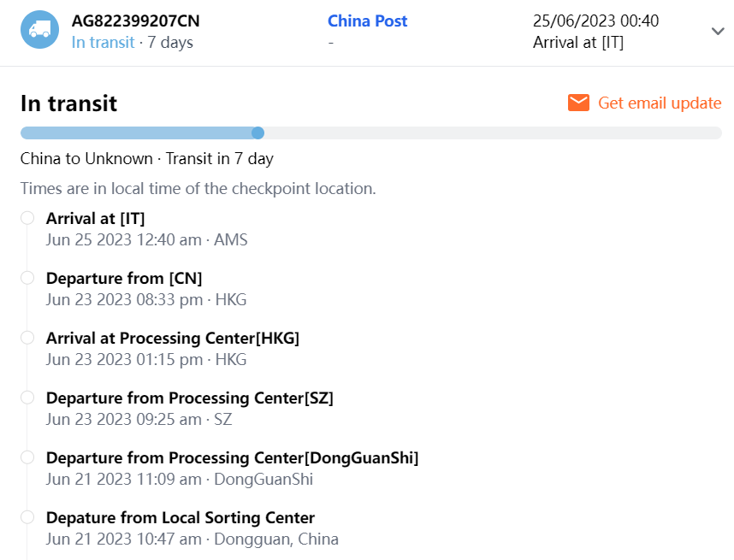Click Departure from [CN] event title
The image size is (734, 560).
(124, 278)
